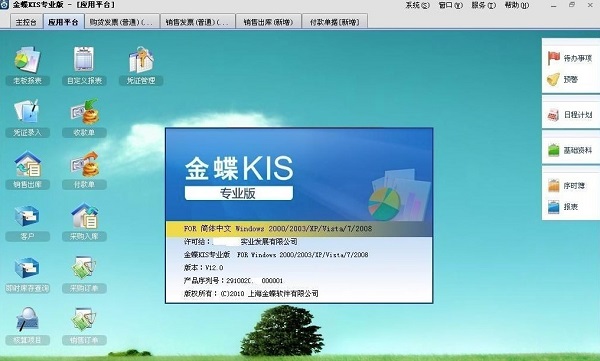Open the 销售出库 sales outbound icon
The image size is (600, 361).
pos(27,170)
